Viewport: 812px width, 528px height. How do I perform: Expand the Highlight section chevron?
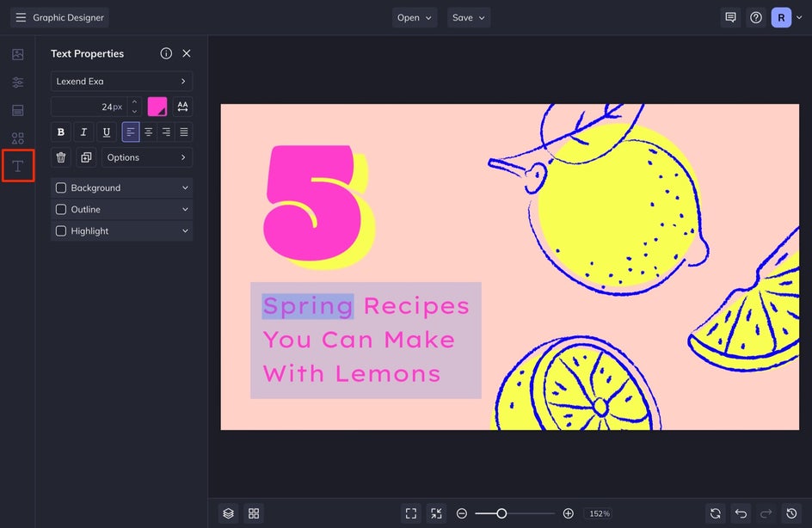pyautogui.click(x=185, y=230)
